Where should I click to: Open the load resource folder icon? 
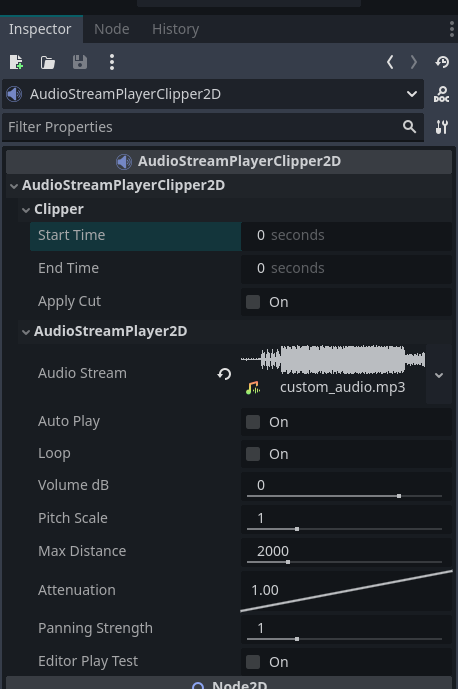47,62
